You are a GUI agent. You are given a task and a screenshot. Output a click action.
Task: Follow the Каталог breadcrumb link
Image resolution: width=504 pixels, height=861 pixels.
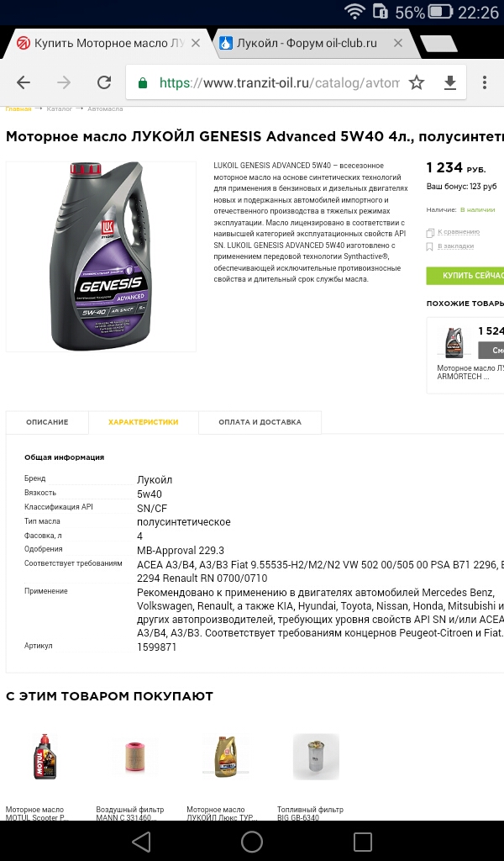click(60, 108)
